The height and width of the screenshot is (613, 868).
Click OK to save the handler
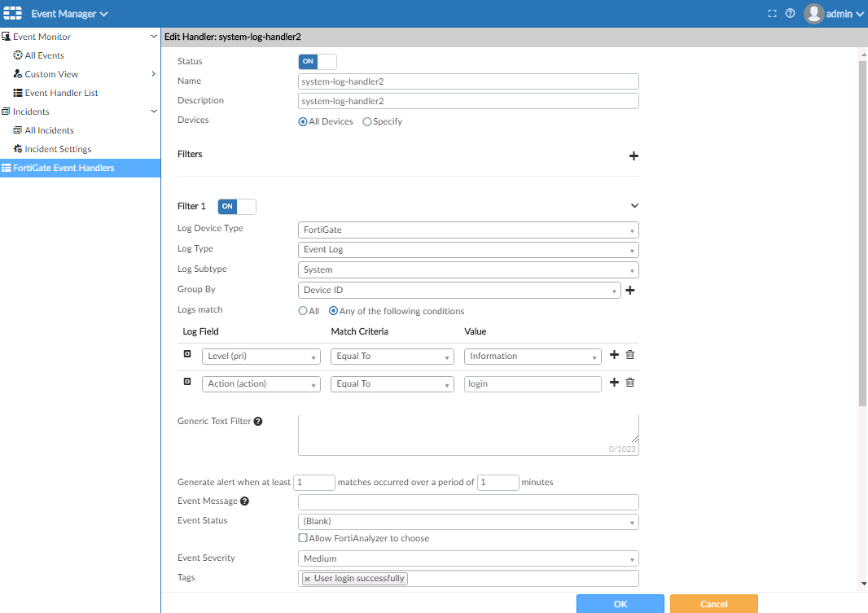[620, 603]
